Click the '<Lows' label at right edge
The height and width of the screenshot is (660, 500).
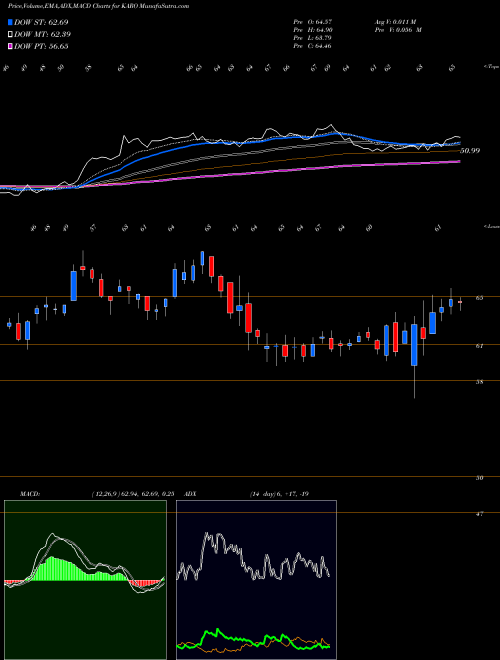coord(491,226)
